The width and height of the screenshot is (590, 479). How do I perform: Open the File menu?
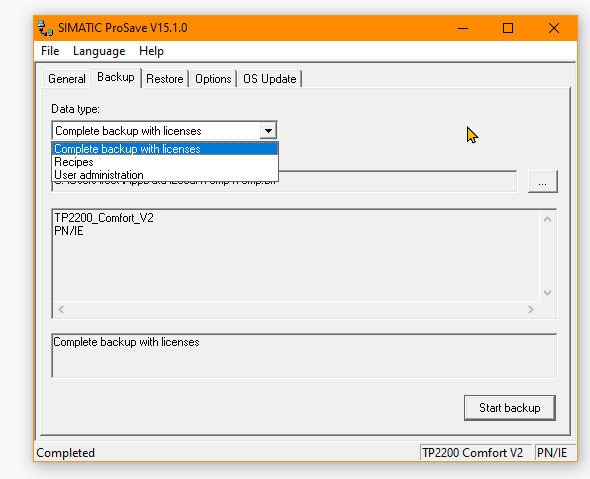click(50, 51)
